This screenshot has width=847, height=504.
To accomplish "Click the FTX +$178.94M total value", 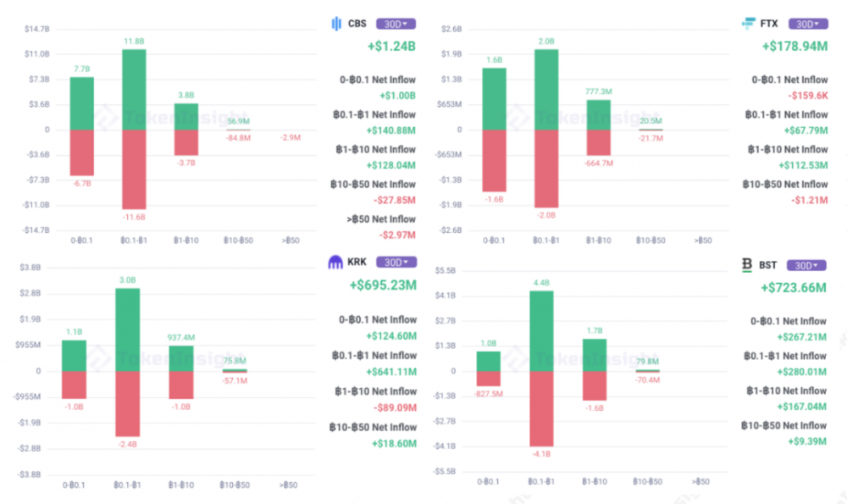I will 794,47.
